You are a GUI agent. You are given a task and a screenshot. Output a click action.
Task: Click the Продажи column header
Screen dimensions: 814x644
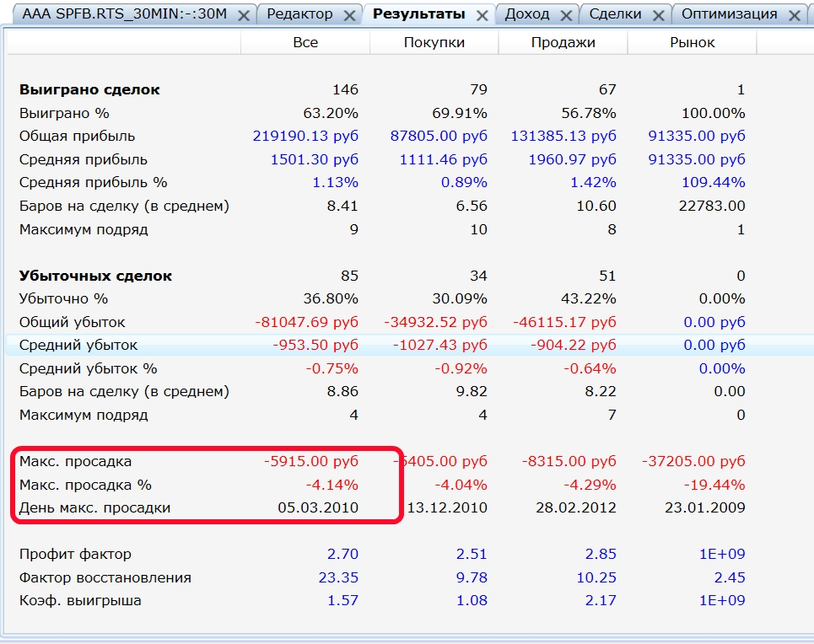coord(563,42)
